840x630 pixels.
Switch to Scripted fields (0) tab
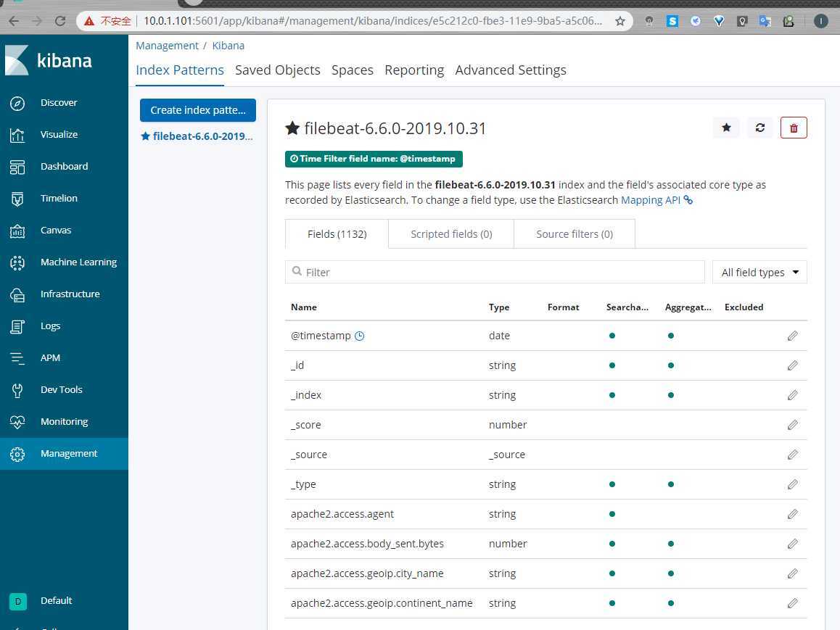(451, 234)
